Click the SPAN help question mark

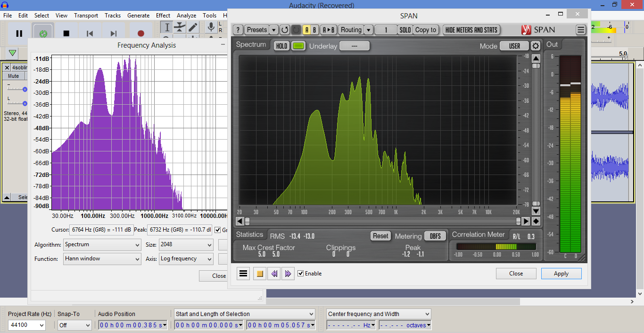[x=239, y=30]
